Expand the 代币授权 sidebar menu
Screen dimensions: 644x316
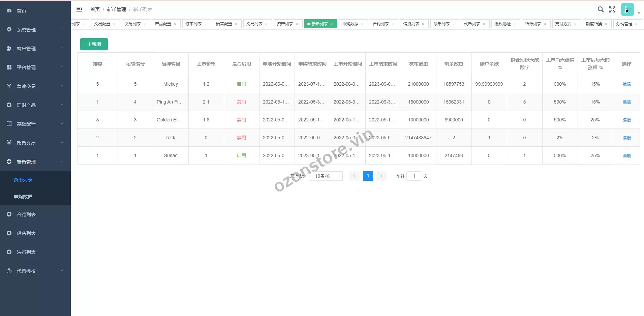[62, 271]
